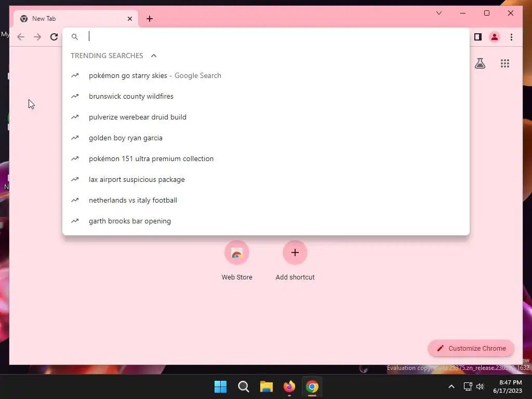The width and height of the screenshot is (532, 399).
Task: Open the Chrome profile avatar menu
Action: pos(495,37)
